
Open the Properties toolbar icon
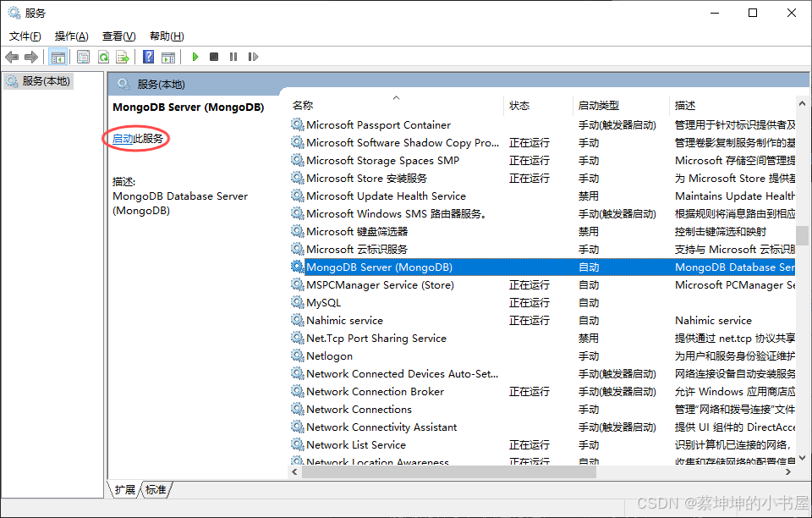pos(83,57)
